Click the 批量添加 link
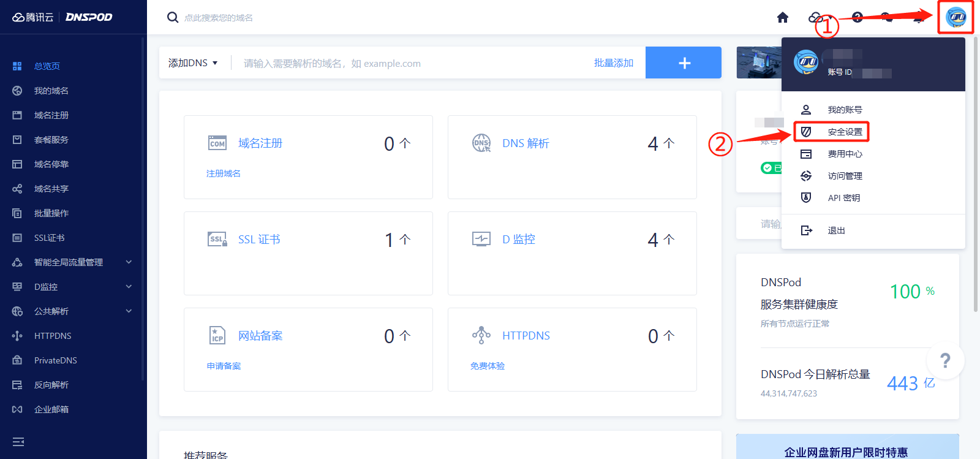This screenshot has height=459, width=980. (x=613, y=63)
